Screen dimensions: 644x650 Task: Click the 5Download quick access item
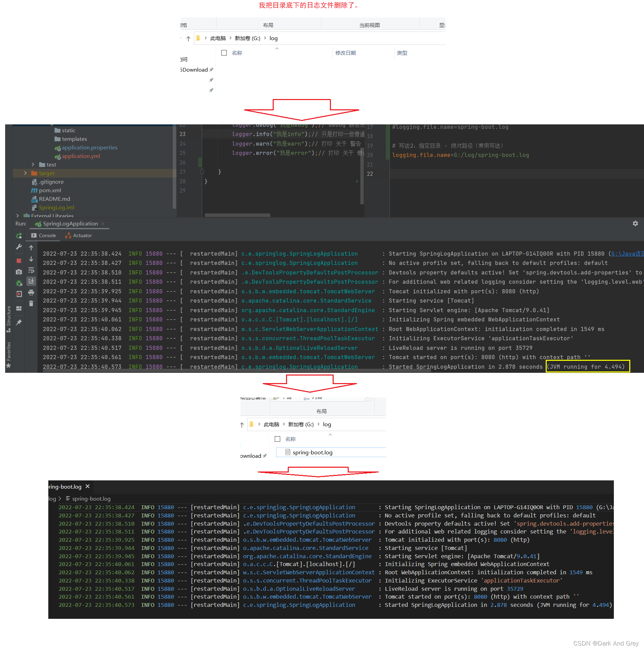[195, 70]
